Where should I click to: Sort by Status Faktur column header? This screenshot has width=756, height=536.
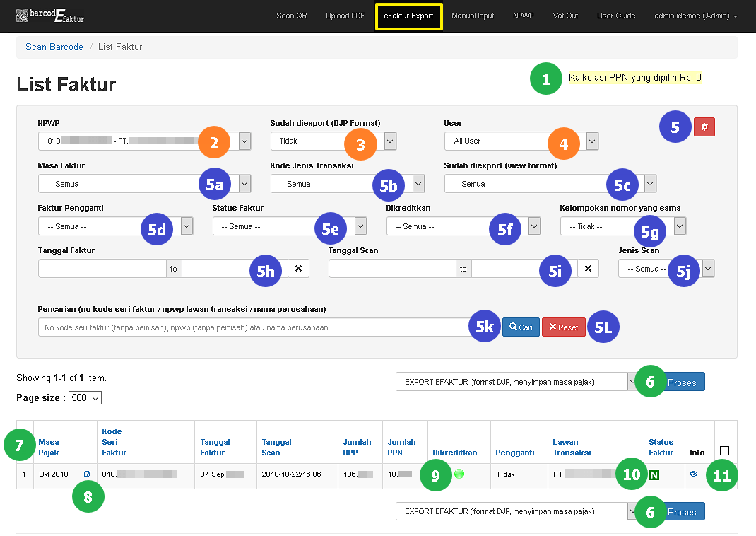pos(661,447)
